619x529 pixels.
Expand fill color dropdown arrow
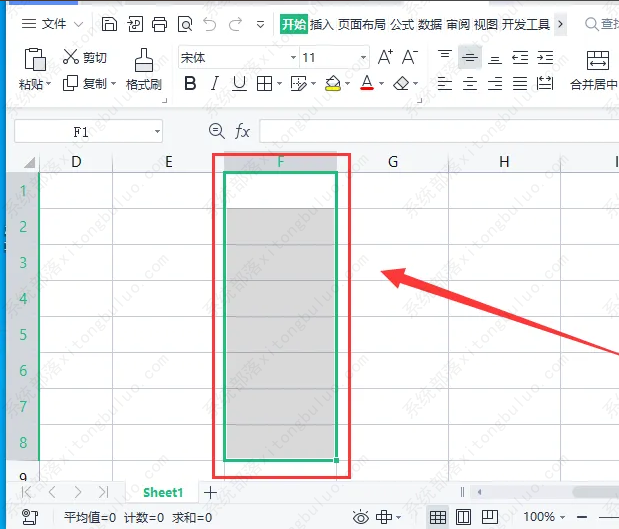click(x=347, y=83)
